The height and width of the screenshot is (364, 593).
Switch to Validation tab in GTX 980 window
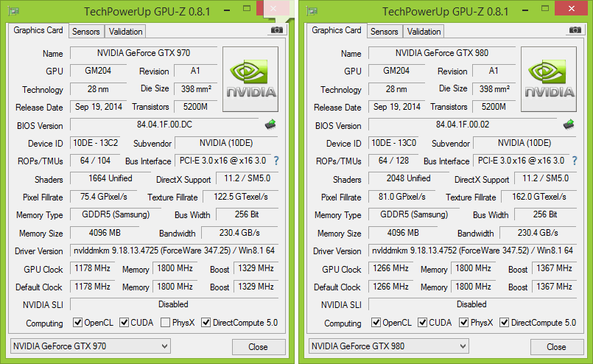[x=424, y=32]
